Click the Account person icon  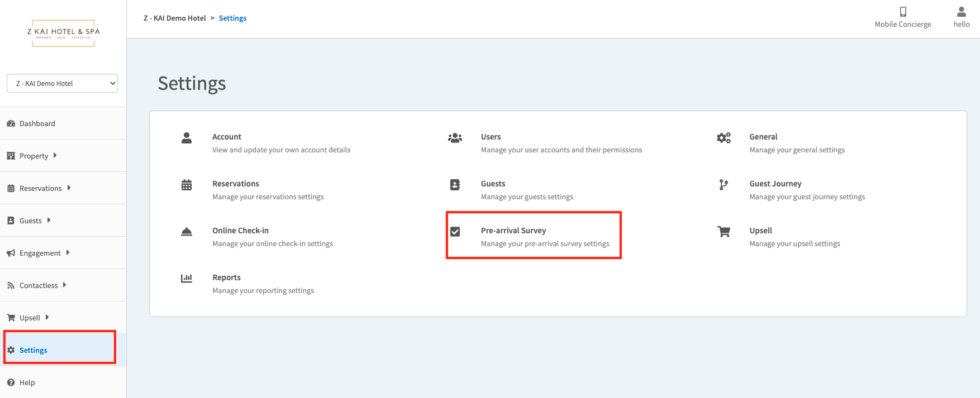pos(187,138)
